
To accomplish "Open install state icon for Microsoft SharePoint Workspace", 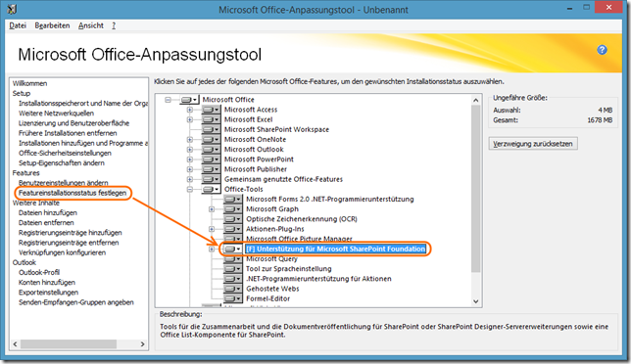I will [211, 129].
